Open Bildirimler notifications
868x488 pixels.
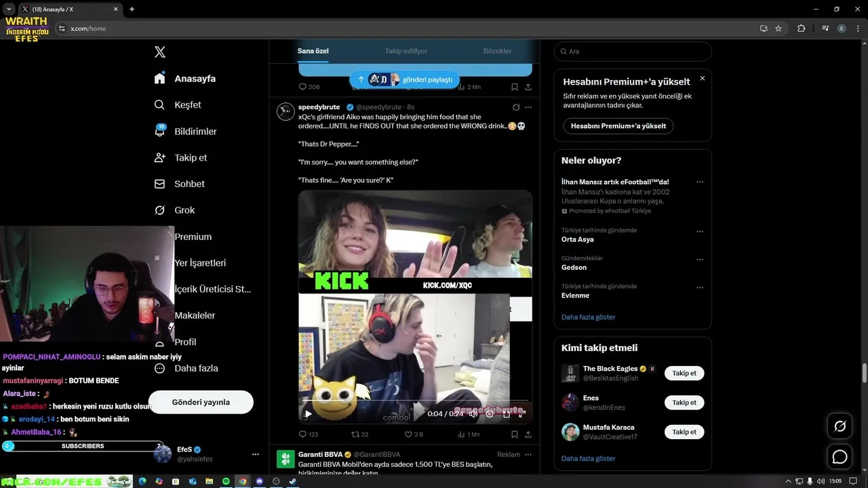coord(186,131)
